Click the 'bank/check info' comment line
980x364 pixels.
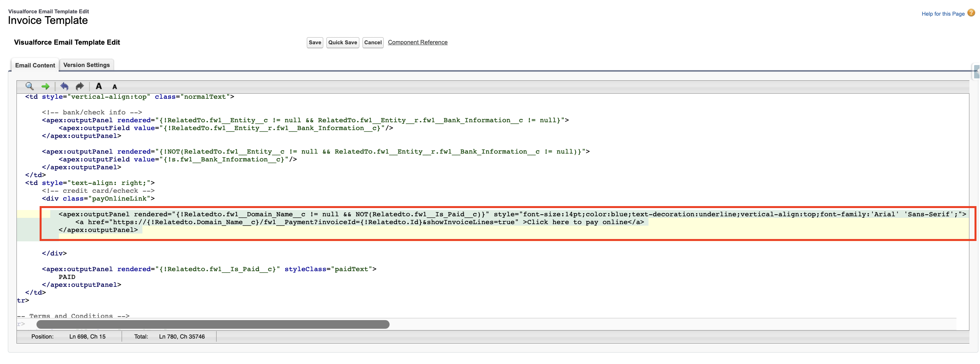pyautogui.click(x=92, y=112)
